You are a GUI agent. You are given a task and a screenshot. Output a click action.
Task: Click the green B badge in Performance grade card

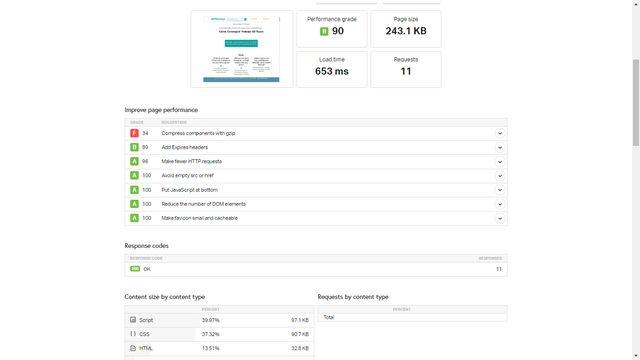pyautogui.click(x=324, y=31)
